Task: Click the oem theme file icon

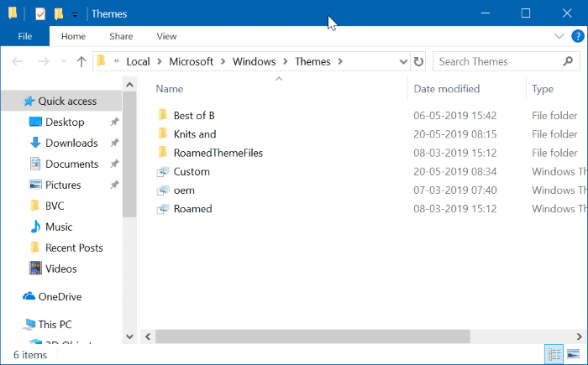Action: 163,190
